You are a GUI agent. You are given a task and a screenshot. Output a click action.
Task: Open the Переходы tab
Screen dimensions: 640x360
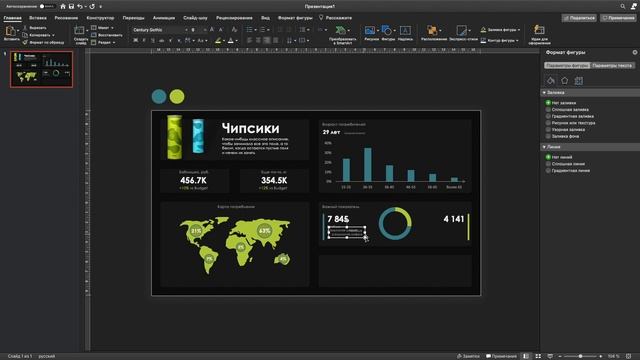[133, 18]
